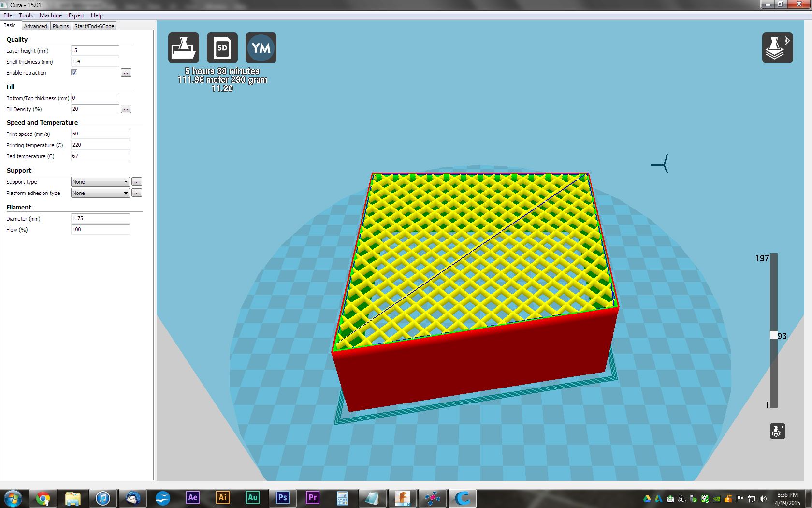
Task: Open Adobe Illustrator from taskbar
Action: click(222, 498)
